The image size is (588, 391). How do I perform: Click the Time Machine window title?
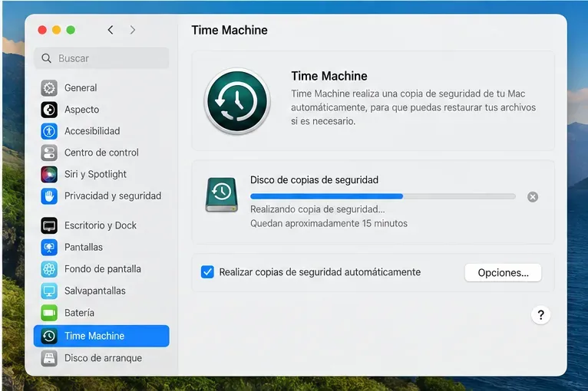[x=230, y=31]
